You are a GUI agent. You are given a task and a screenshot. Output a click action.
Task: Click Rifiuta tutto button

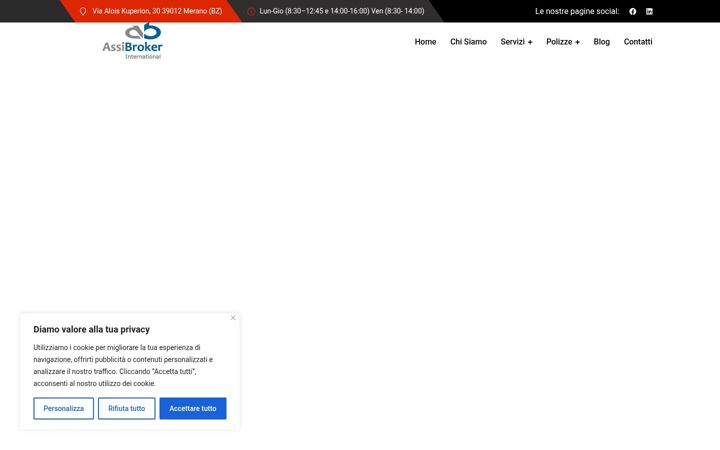click(x=127, y=408)
